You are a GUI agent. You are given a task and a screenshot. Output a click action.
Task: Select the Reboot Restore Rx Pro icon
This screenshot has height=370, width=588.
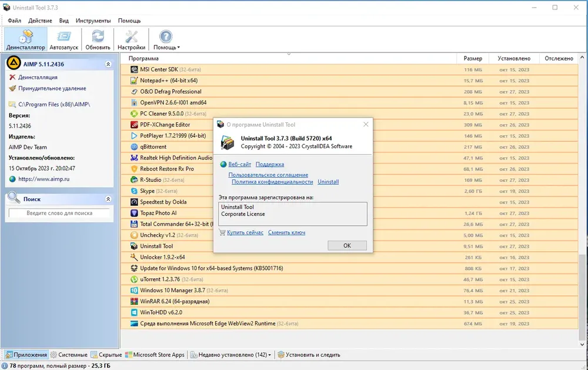coord(134,169)
